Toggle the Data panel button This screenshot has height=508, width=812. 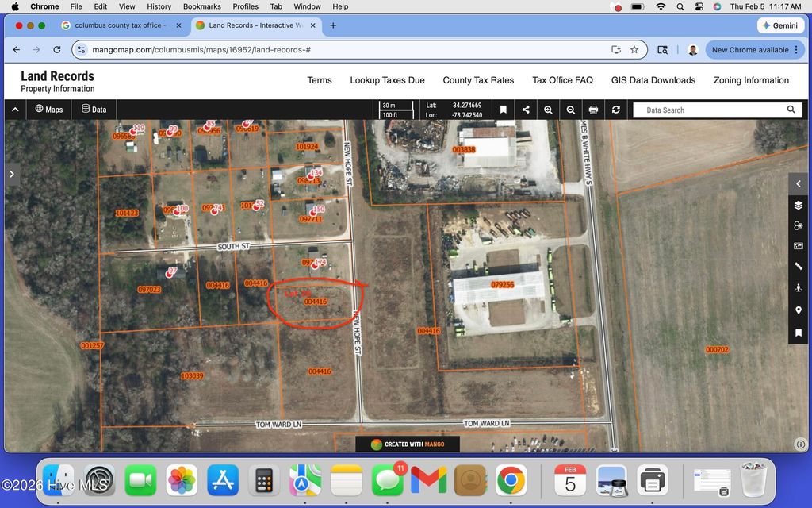94,110
